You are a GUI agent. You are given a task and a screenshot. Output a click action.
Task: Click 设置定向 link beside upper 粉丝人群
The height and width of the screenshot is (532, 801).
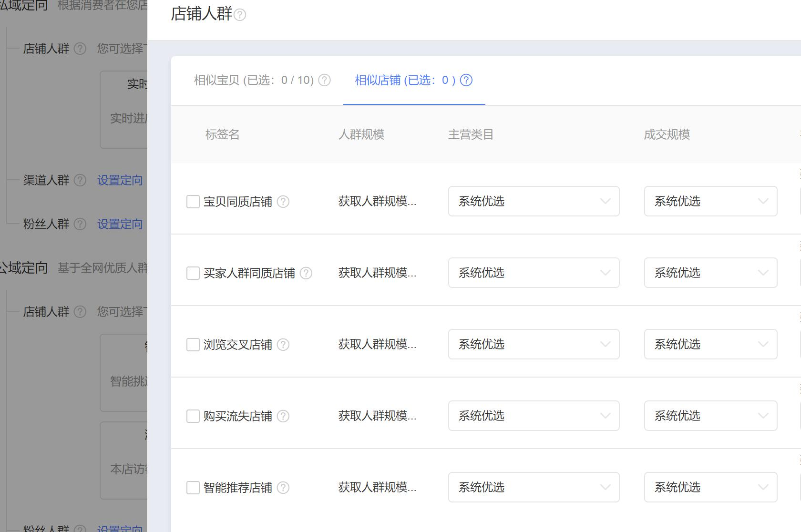120,224
